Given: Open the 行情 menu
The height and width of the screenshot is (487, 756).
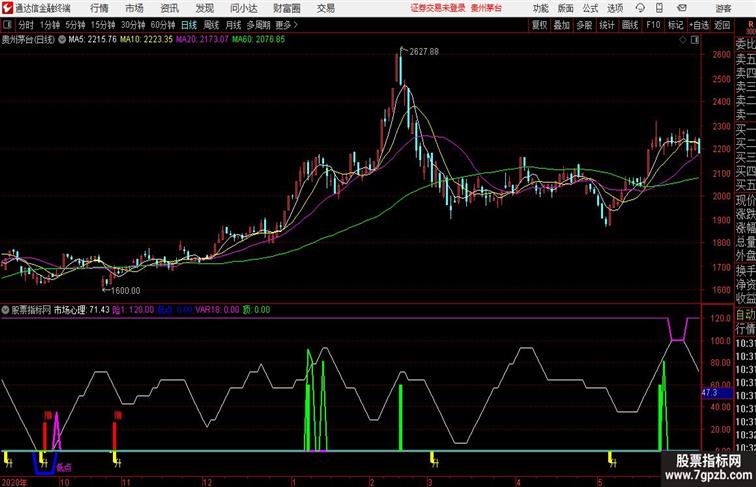Looking at the screenshot, I should (x=99, y=8).
